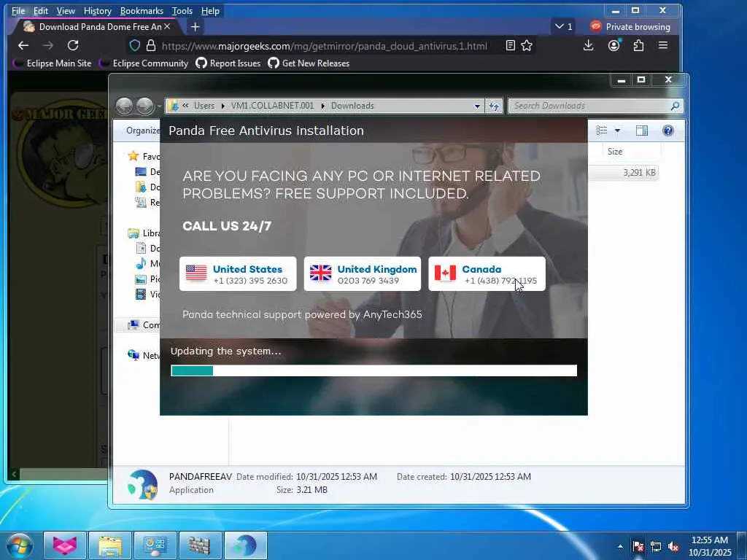
Task: Open Edit menu in Firefox
Action: [x=41, y=10]
